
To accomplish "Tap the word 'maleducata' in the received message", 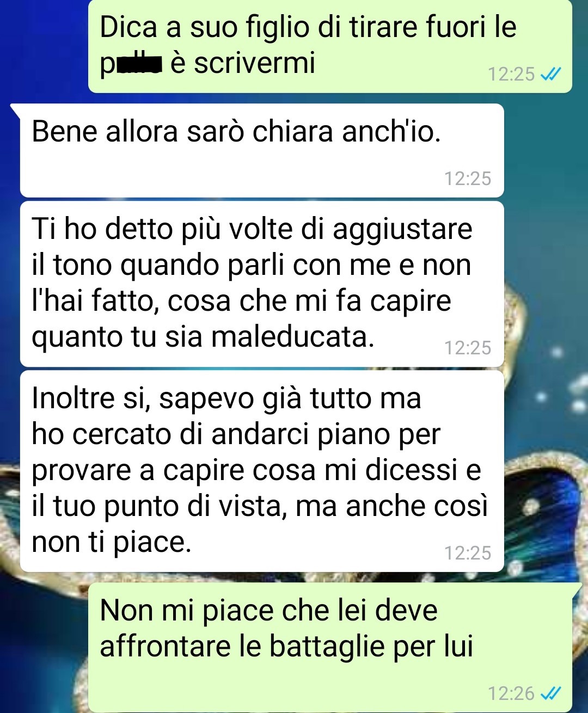I will coord(292,337).
